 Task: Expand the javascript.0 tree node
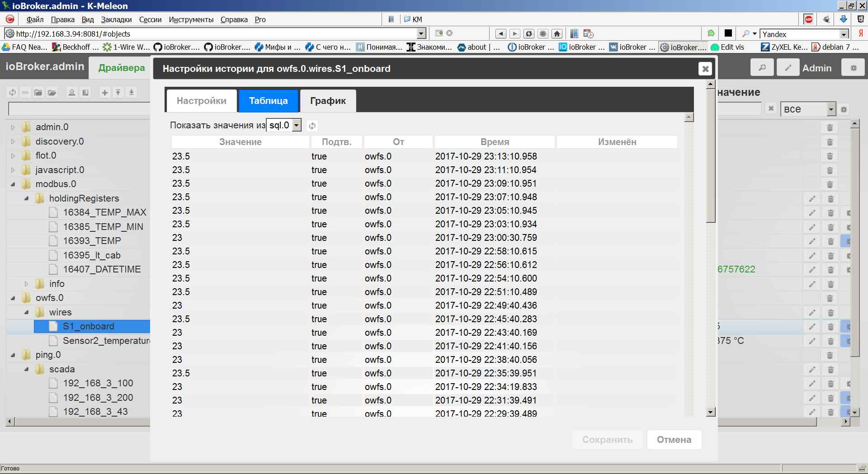pos(13,170)
